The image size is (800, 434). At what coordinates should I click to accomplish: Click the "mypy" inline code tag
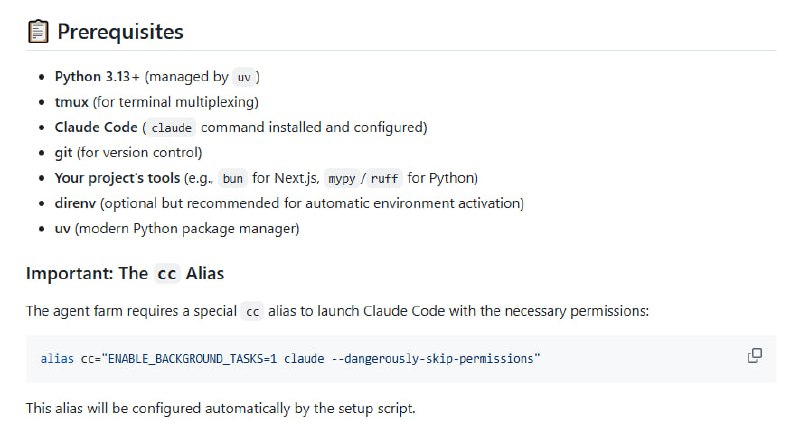coord(341,179)
